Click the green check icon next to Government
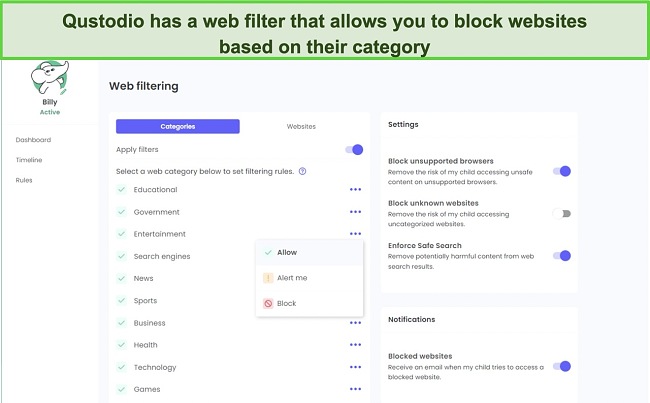The image size is (650, 403). 121,212
